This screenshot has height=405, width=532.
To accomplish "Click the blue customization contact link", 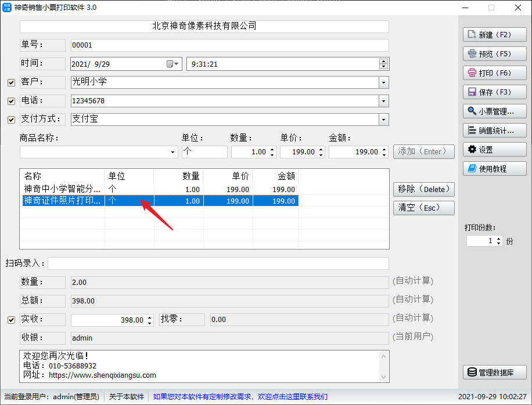I will tap(240, 396).
